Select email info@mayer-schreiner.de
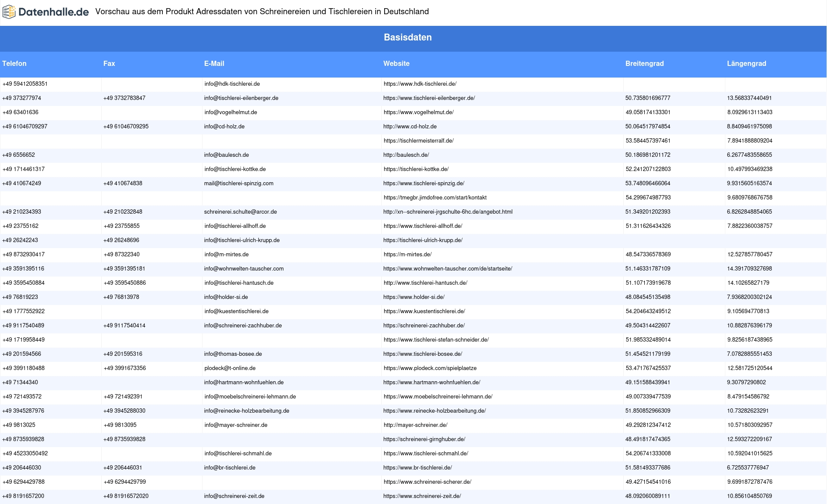 click(236, 425)
